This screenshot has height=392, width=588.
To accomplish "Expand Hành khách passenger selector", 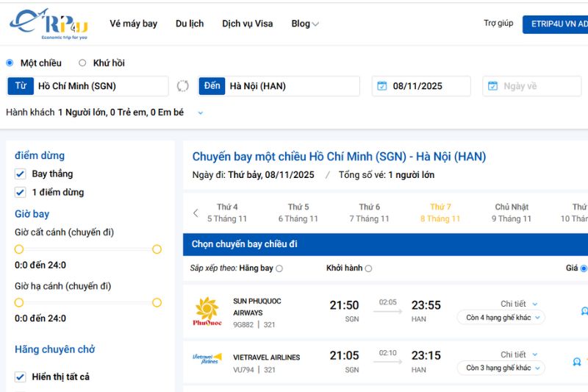I will [200, 113].
